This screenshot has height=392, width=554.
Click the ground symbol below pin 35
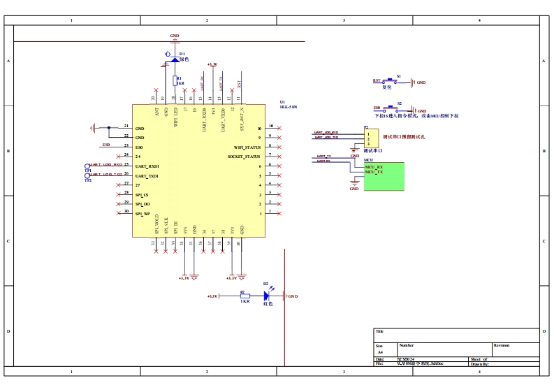pyautogui.click(x=194, y=277)
